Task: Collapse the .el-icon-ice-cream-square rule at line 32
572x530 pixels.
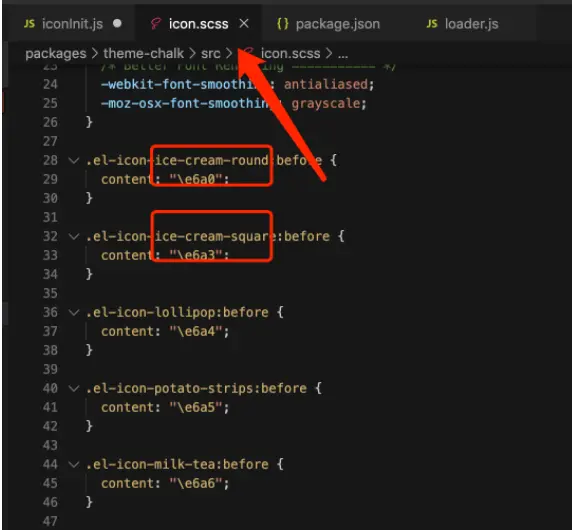Action: pos(74,236)
